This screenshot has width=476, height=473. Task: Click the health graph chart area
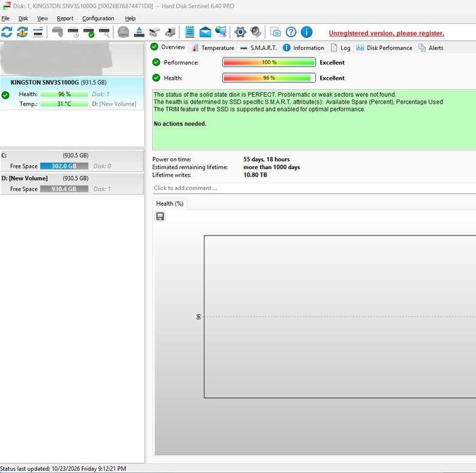click(x=340, y=317)
